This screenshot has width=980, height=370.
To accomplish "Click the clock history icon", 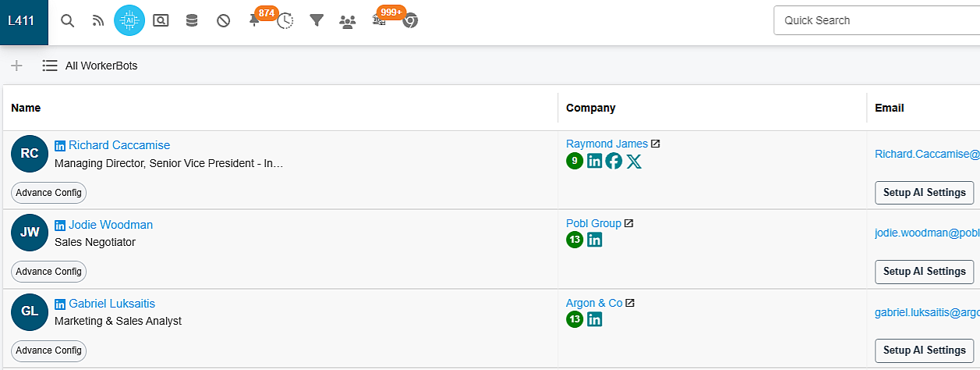I will 285,21.
